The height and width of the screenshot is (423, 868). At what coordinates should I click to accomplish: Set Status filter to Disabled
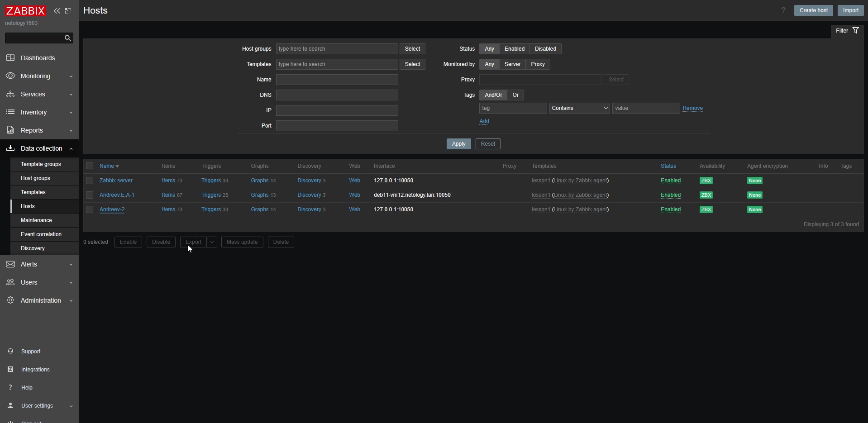coord(545,49)
